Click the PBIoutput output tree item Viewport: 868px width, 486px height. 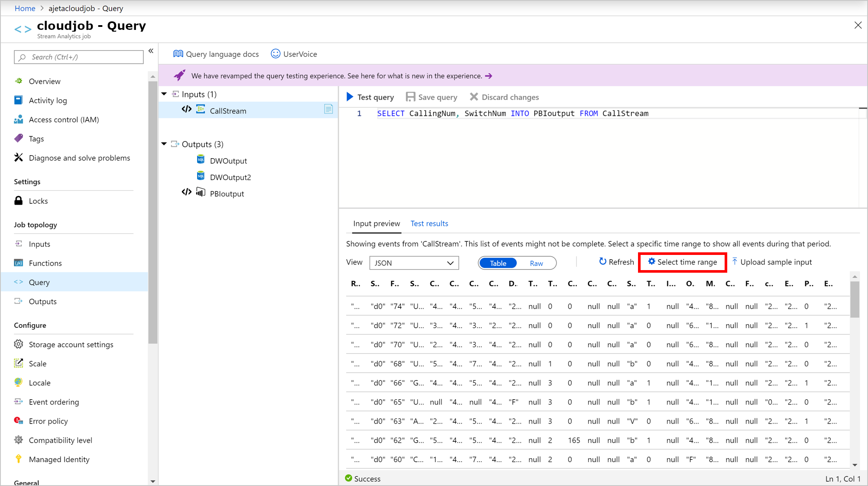pos(227,193)
